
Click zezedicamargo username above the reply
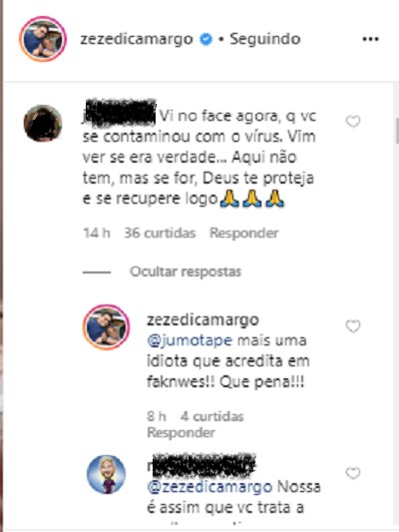203,320
